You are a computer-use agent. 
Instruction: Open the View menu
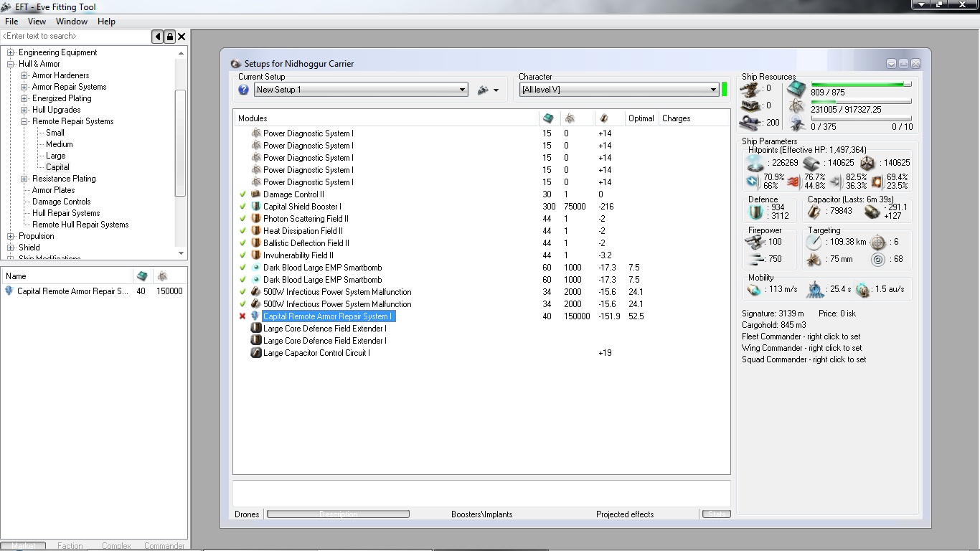coord(37,22)
